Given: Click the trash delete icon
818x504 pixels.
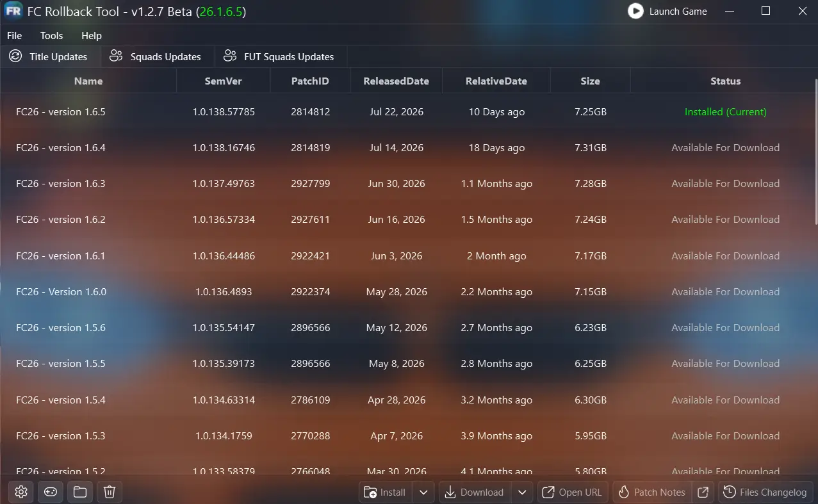Looking at the screenshot, I should coord(110,492).
